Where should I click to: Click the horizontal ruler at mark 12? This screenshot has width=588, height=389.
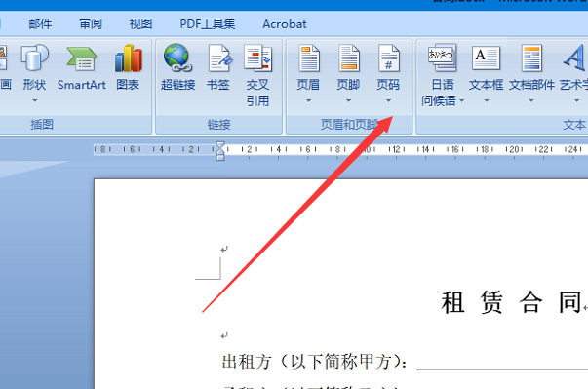coord(396,149)
